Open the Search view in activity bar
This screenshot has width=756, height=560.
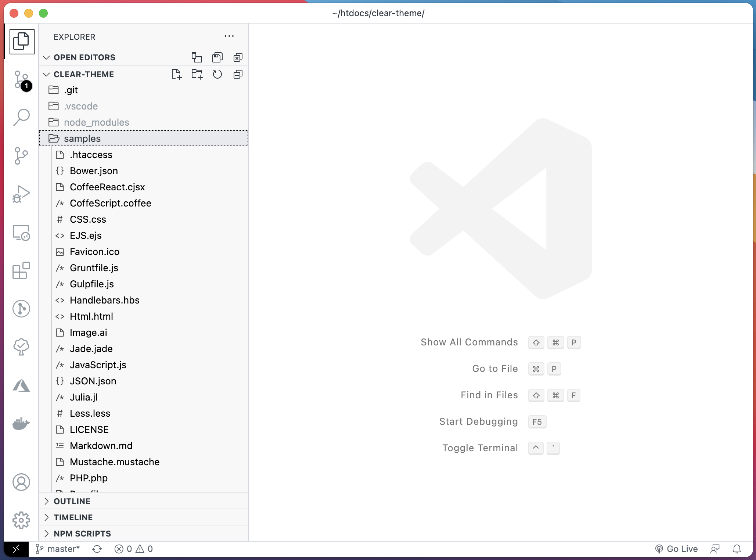coord(21,118)
